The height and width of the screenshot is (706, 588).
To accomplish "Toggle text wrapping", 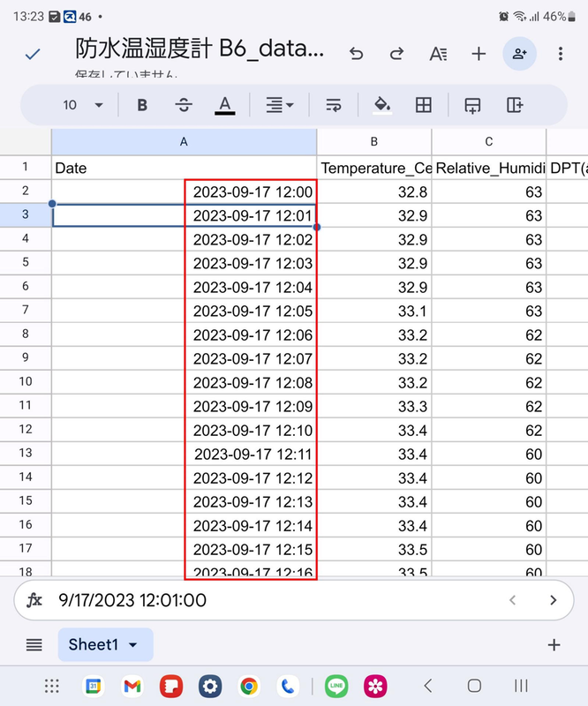I will tap(334, 105).
